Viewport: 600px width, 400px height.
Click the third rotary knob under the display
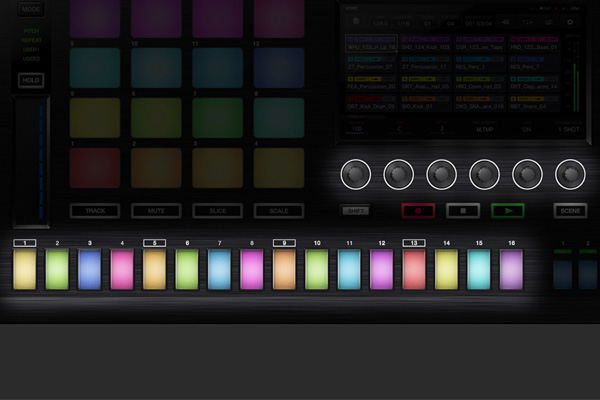coord(442,174)
